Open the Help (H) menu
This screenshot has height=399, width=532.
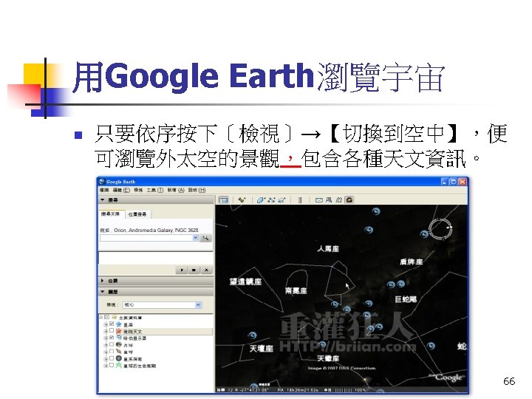click(197, 190)
